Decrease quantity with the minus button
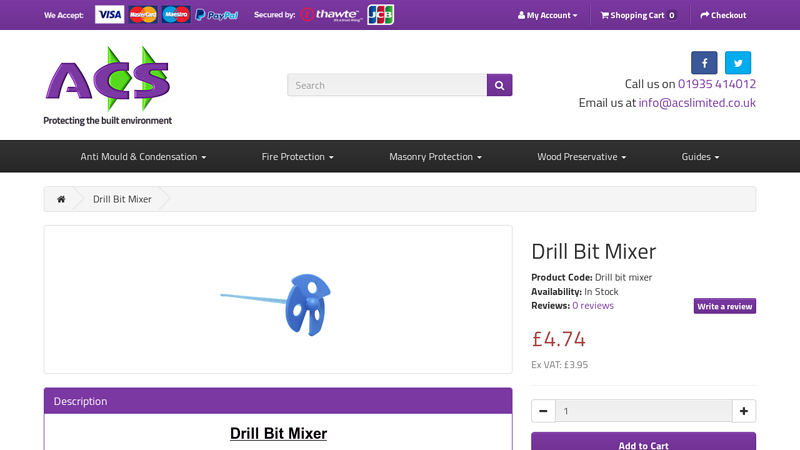 [543, 411]
